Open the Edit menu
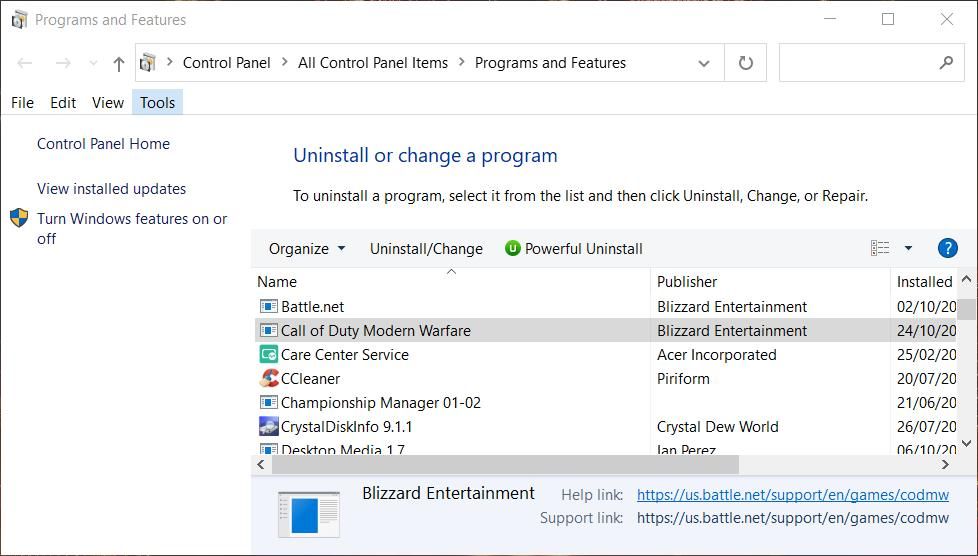978x556 pixels. coord(63,102)
